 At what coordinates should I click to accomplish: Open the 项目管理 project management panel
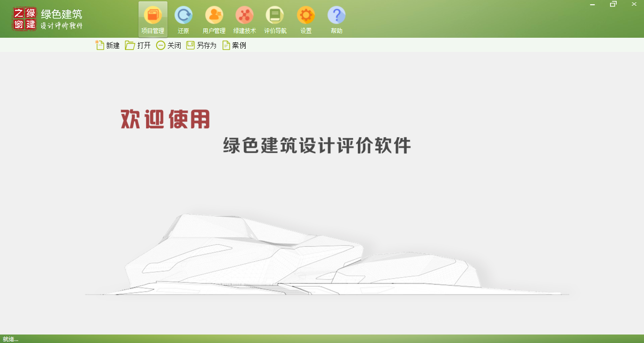point(152,19)
